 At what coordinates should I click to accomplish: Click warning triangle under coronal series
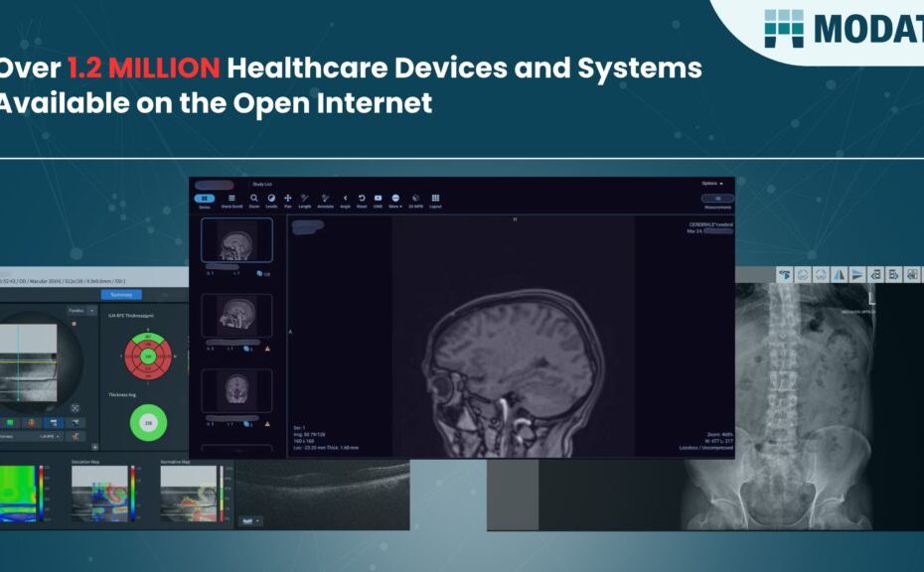coord(267,424)
